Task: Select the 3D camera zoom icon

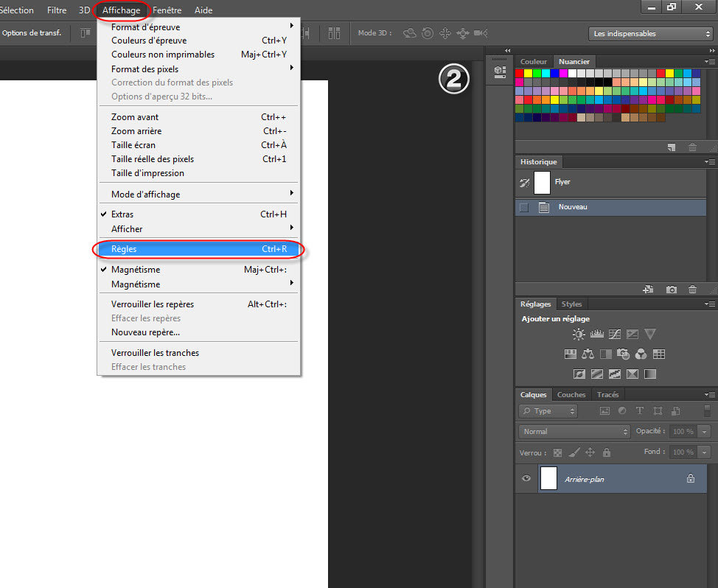Action: point(481,33)
